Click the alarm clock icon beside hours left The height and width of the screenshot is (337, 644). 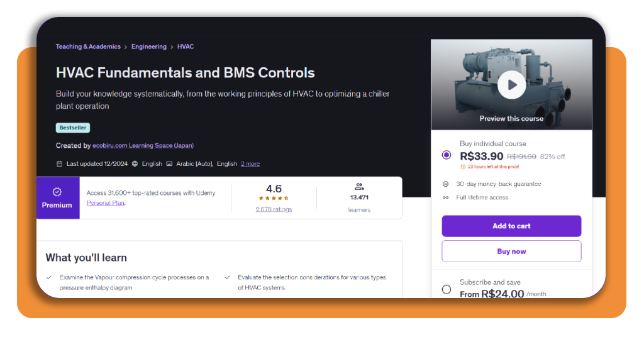[463, 167]
